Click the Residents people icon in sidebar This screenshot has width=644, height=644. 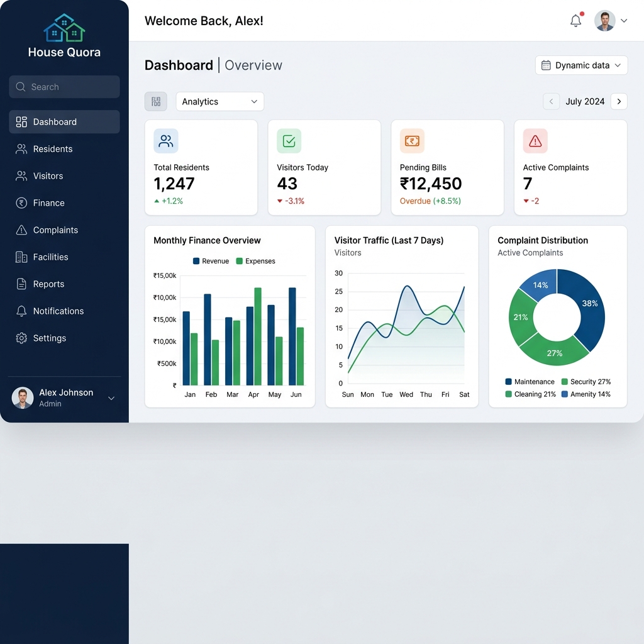click(21, 148)
